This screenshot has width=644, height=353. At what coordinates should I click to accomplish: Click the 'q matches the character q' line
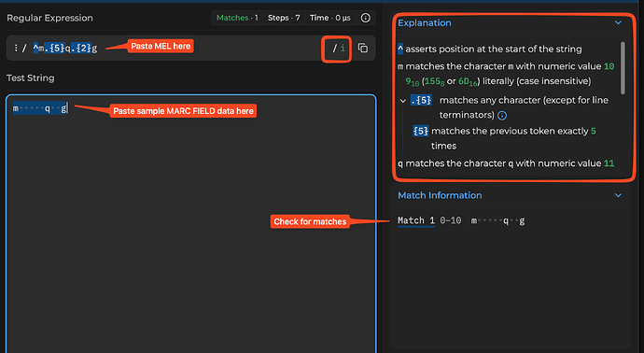(506, 163)
